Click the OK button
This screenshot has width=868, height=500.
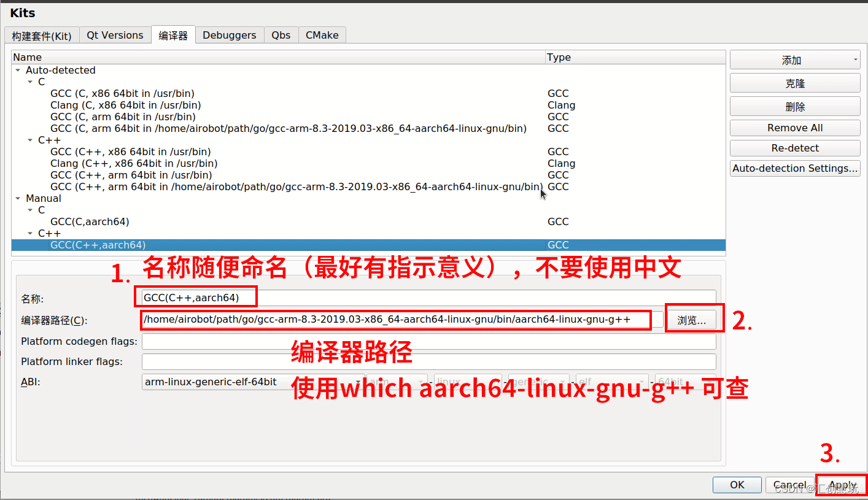pyautogui.click(x=737, y=485)
